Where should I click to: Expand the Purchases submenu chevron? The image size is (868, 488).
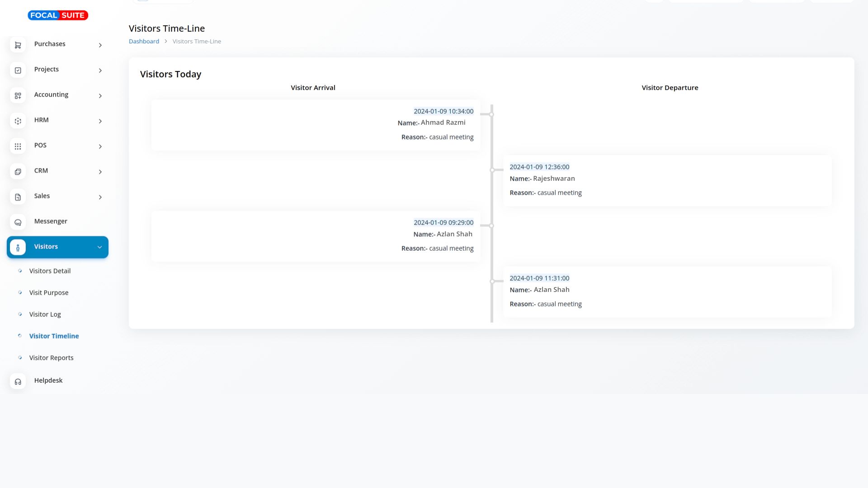point(100,45)
